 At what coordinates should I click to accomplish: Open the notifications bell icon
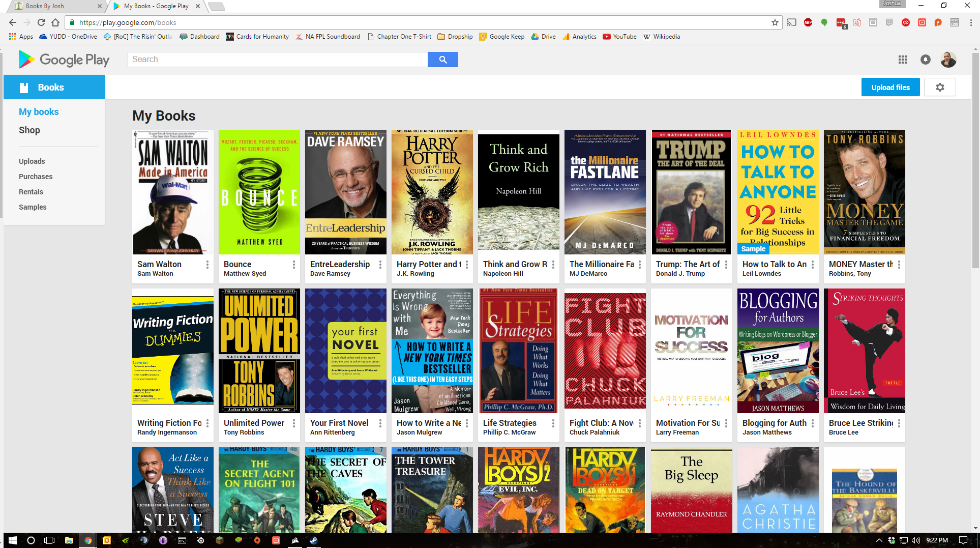click(x=926, y=60)
